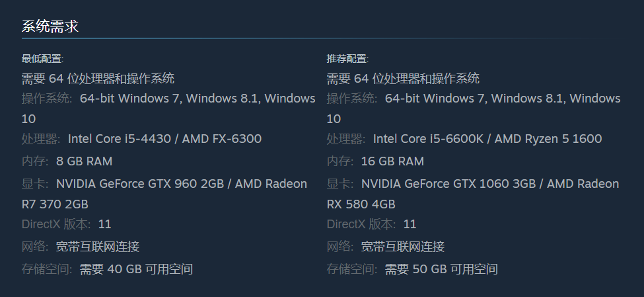Click recommended 操作系统 label
Image resolution: width=644 pixels, height=297 pixels.
(x=352, y=99)
